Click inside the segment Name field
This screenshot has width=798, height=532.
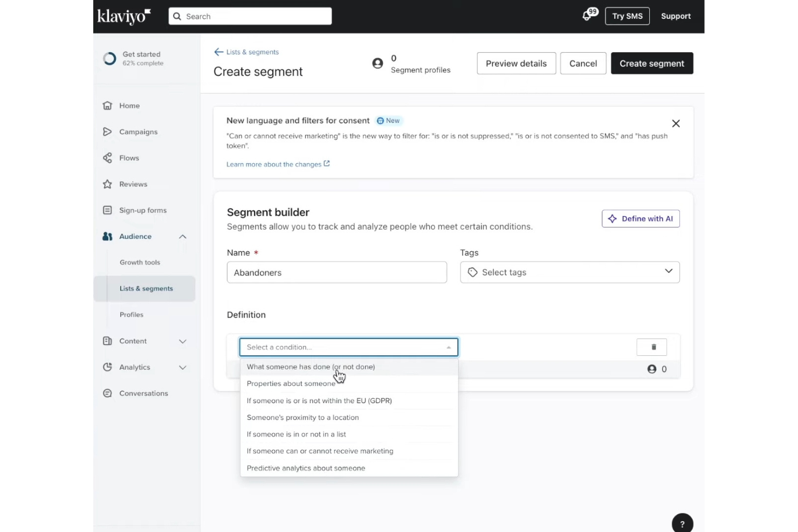[336, 272]
